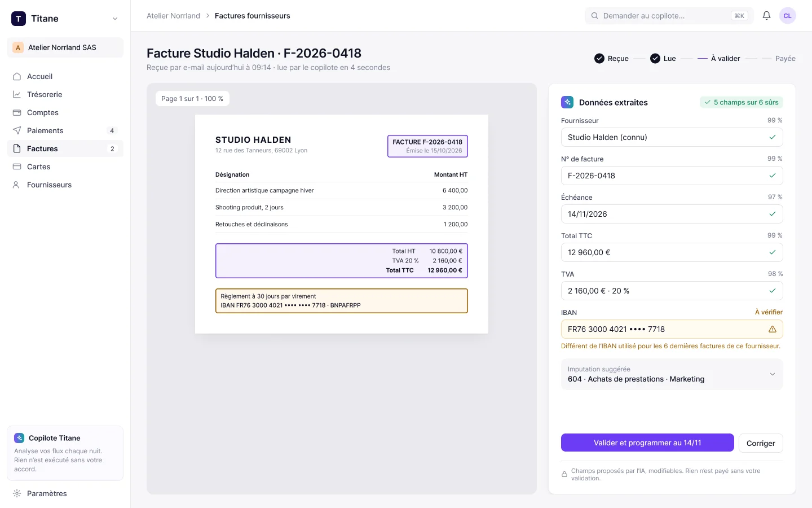Open Comptes section
Screen dimensions: 812x508
pos(65,112)
